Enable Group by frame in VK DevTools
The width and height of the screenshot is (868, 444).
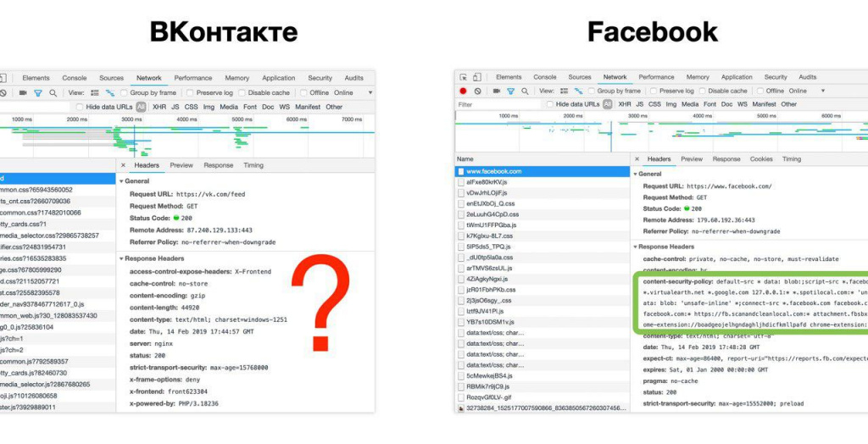[124, 93]
